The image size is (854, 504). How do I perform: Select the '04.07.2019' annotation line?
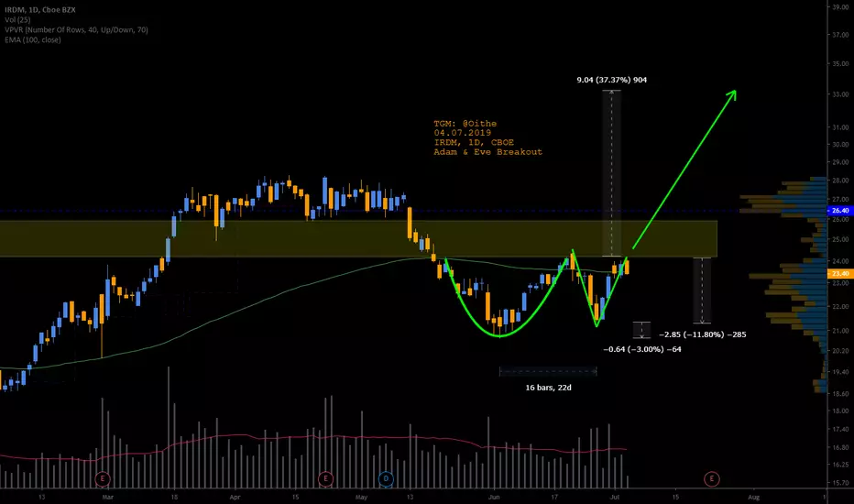[463, 133]
